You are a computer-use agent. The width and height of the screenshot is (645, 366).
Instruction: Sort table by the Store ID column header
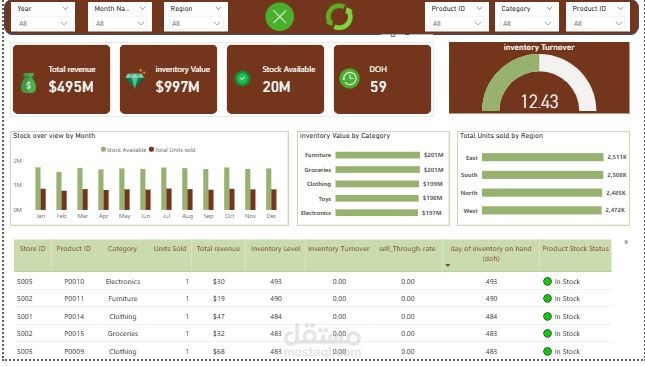coord(32,249)
